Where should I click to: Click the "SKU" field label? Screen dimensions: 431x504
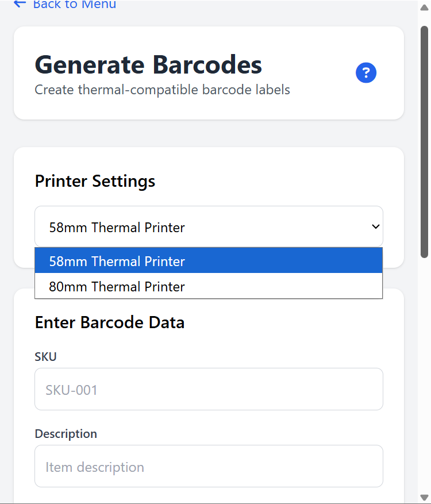coord(45,356)
